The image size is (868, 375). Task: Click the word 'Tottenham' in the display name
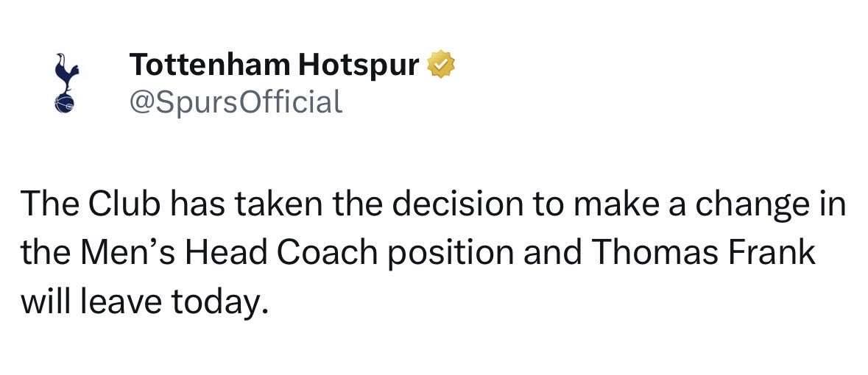click(x=209, y=65)
